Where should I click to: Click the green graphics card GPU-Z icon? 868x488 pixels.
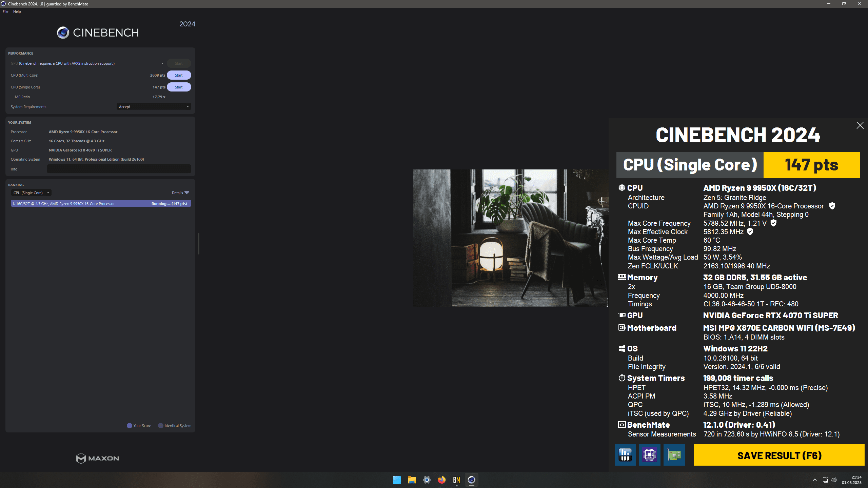[674, 455]
